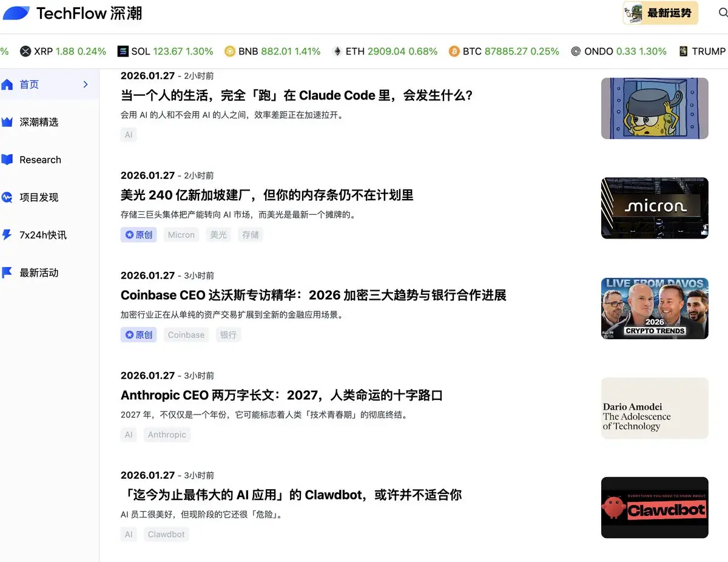
Task: Open the Dario Amodei Adolescence of Technology thumbnail
Action: point(655,408)
